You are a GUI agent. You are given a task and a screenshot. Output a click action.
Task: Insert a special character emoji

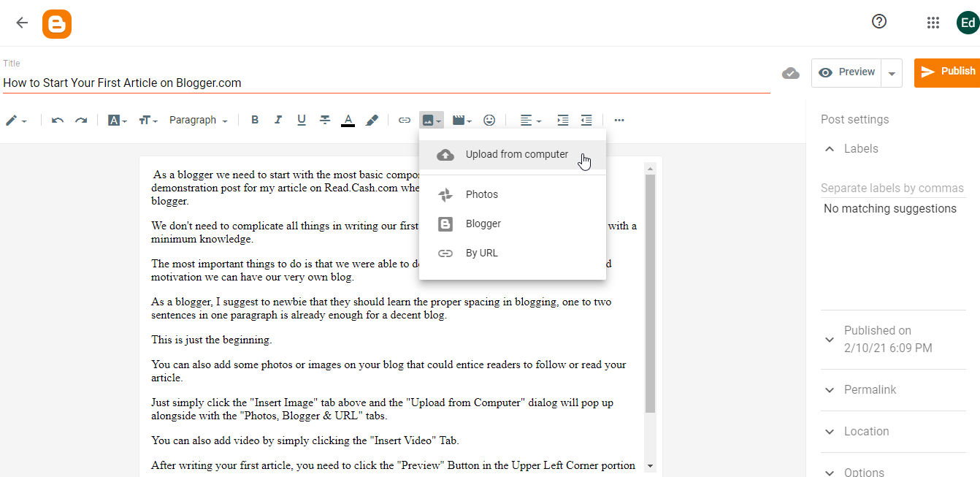click(489, 120)
